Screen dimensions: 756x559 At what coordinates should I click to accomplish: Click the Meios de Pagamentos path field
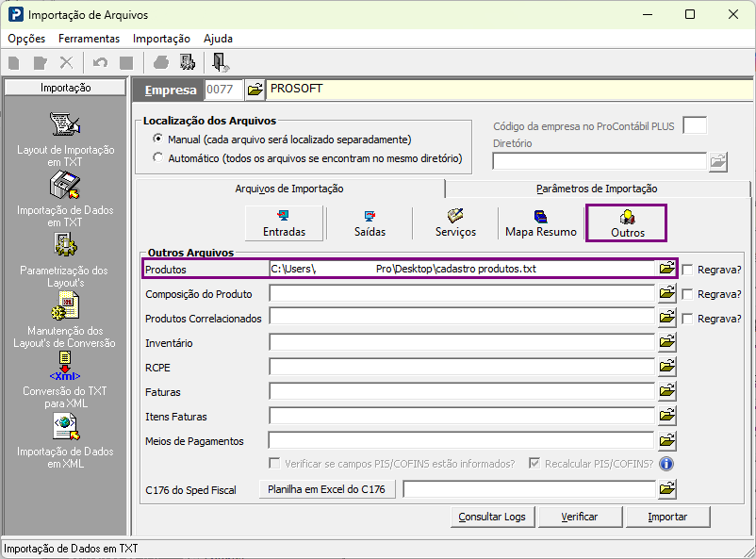461,440
